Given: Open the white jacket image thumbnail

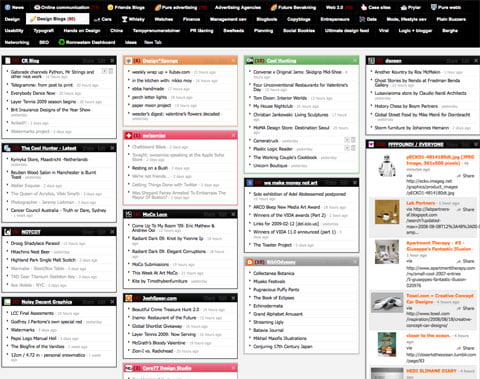Looking at the screenshot, I should [387, 166].
